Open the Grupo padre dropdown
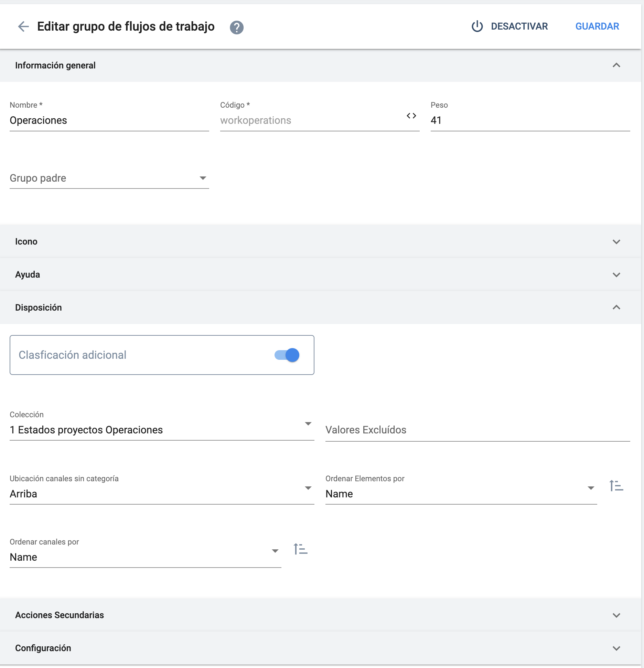 109,178
